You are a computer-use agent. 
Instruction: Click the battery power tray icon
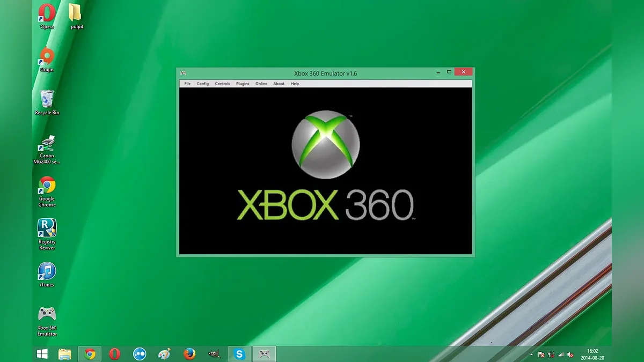551,355
